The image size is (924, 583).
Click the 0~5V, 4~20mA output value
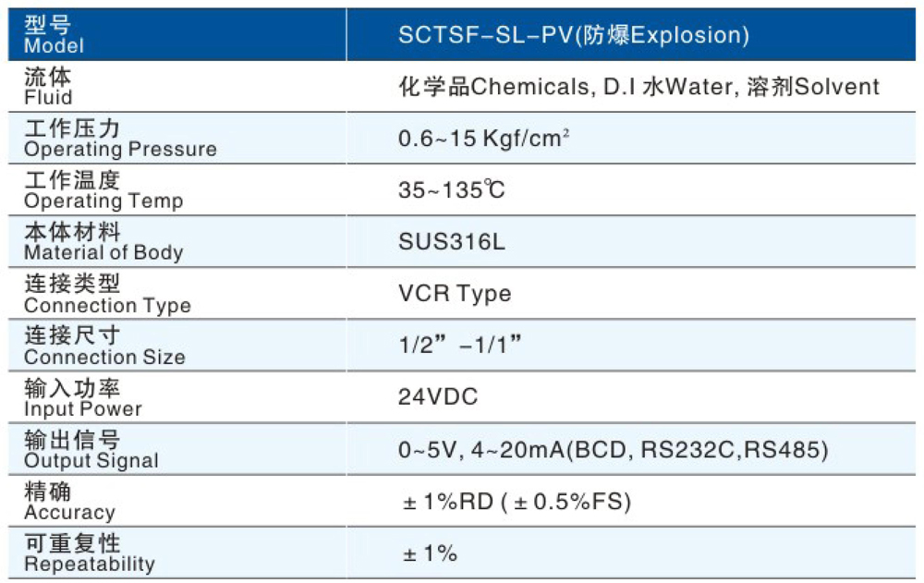[x=613, y=450]
